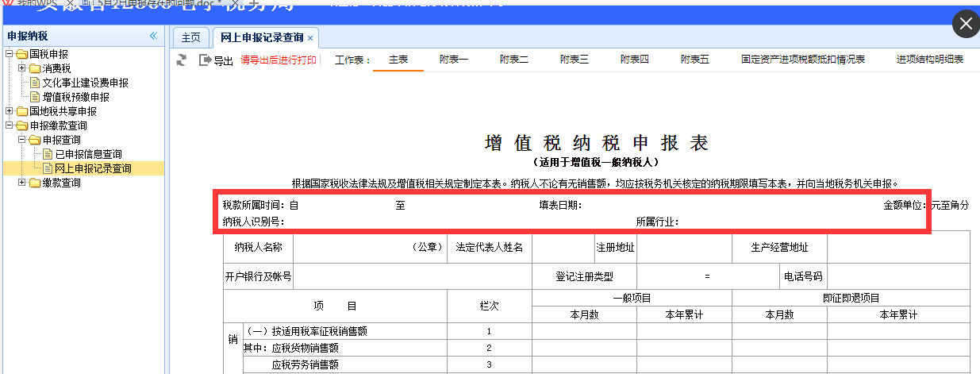Click the 纳税人名称 input cell

pyautogui.click(x=370, y=247)
